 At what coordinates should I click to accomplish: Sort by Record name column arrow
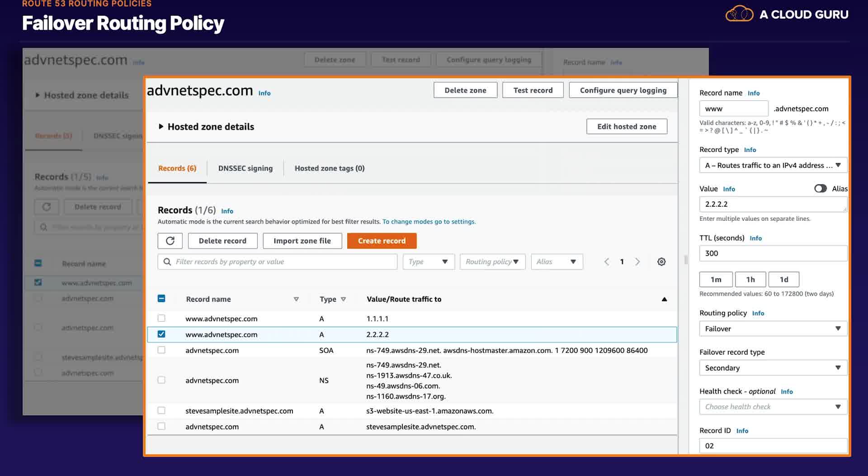296,299
